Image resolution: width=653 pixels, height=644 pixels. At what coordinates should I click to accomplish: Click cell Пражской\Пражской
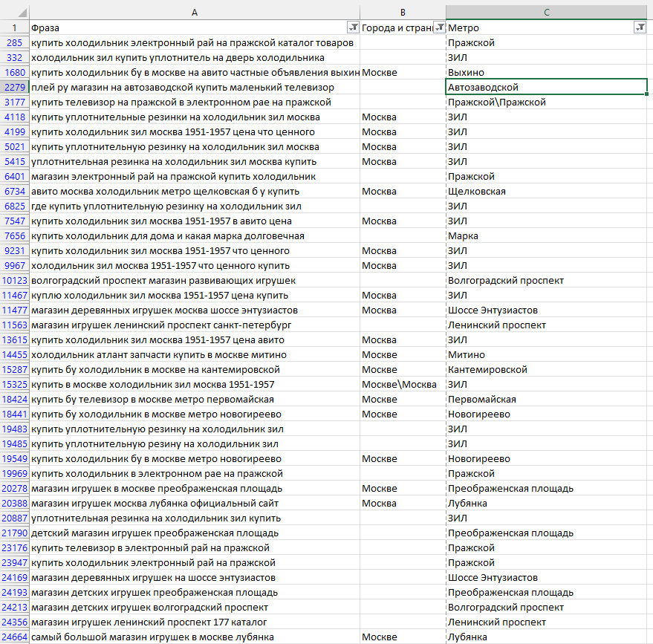[546, 102]
